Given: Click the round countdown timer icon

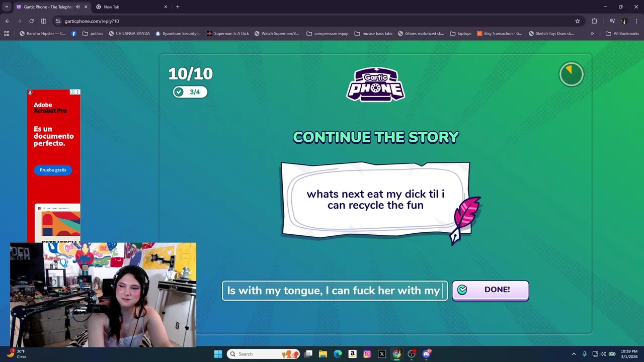Looking at the screenshot, I should click(571, 74).
